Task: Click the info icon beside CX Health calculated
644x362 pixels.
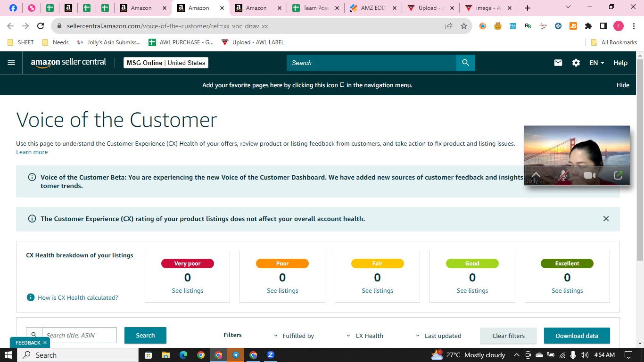Action: (31, 297)
